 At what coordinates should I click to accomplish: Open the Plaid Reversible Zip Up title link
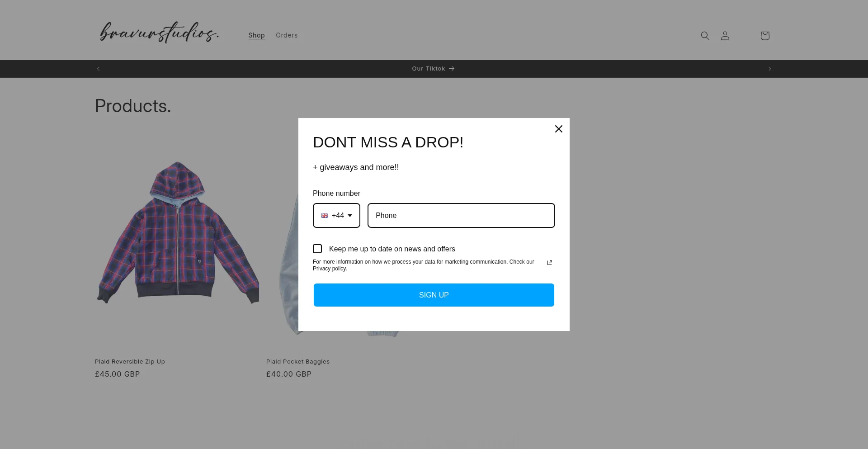130,362
